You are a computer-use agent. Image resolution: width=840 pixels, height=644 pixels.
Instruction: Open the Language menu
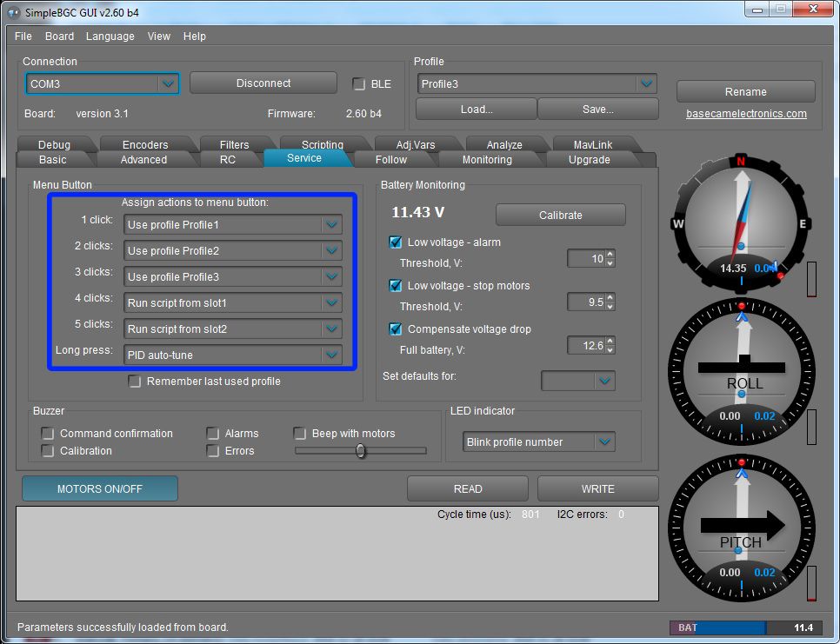[x=110, y=36]
